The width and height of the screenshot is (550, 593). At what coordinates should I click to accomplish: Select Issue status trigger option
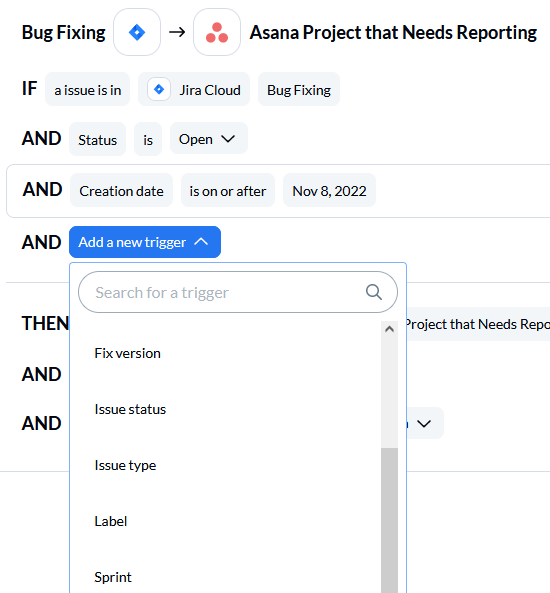click(x=130, y=409)
